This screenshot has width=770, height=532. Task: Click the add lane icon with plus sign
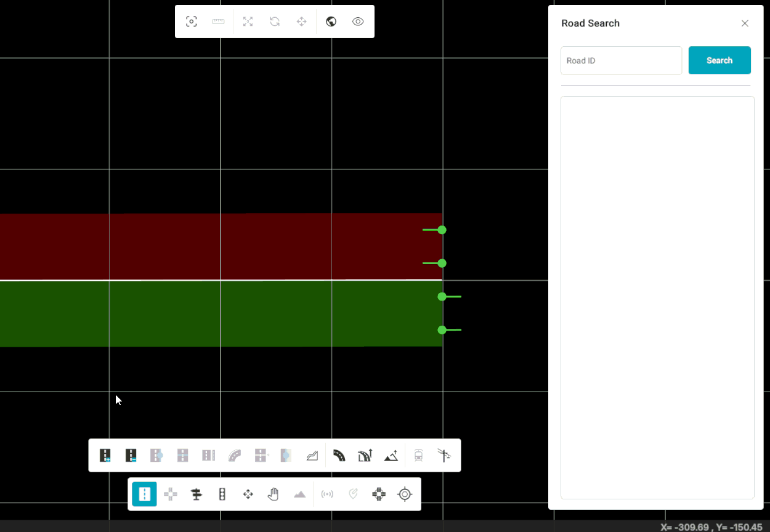point(105,456)
